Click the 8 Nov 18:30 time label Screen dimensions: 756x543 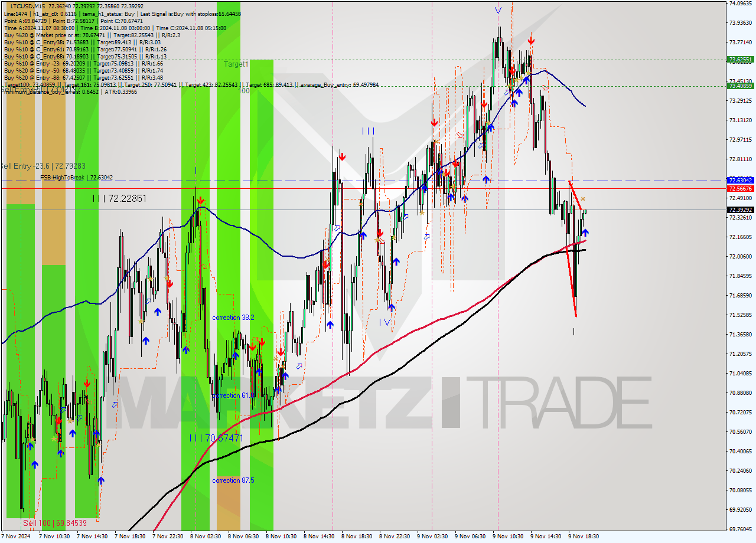click(x=357, y=537)
